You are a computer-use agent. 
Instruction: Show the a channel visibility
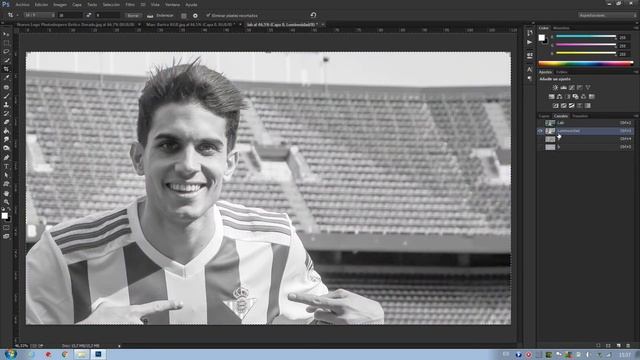coord(540,139)
